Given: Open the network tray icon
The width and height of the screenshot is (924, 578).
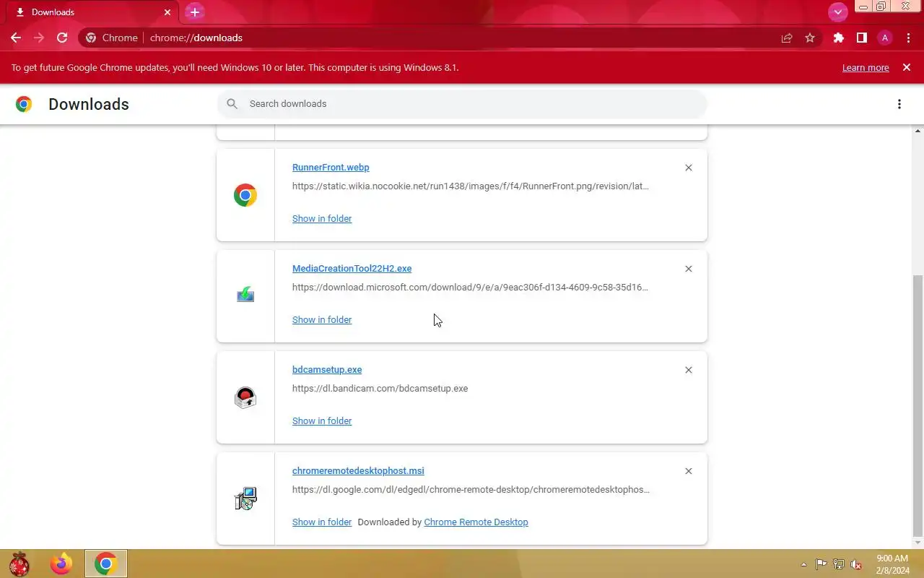Looking at the screenshot, I should pyautogui.click(x=839, y=564).
